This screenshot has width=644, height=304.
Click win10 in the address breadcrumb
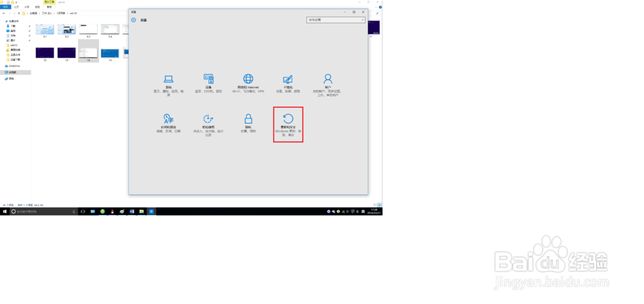[x=74, y=13]
